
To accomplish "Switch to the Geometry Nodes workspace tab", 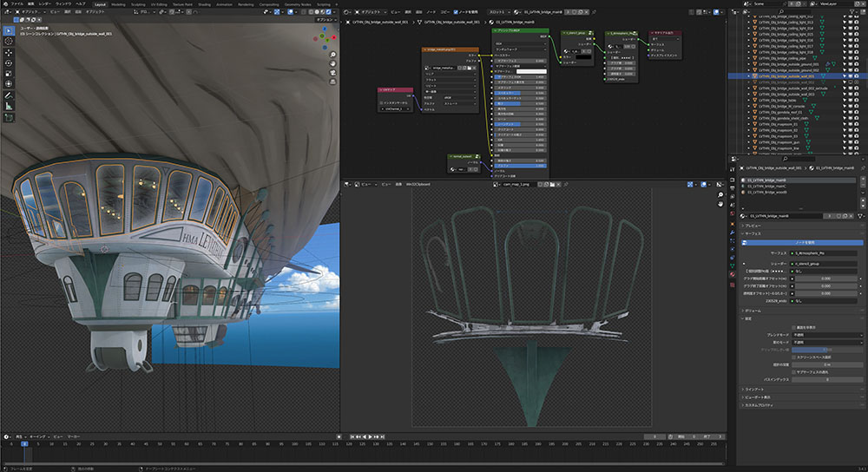I will [x=297, y=4].
